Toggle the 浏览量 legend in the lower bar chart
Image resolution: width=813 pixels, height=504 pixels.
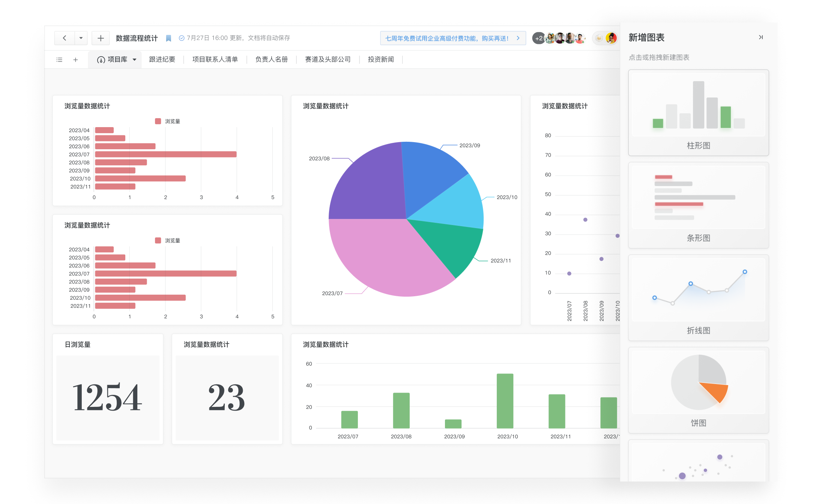[x=167, y=240]
